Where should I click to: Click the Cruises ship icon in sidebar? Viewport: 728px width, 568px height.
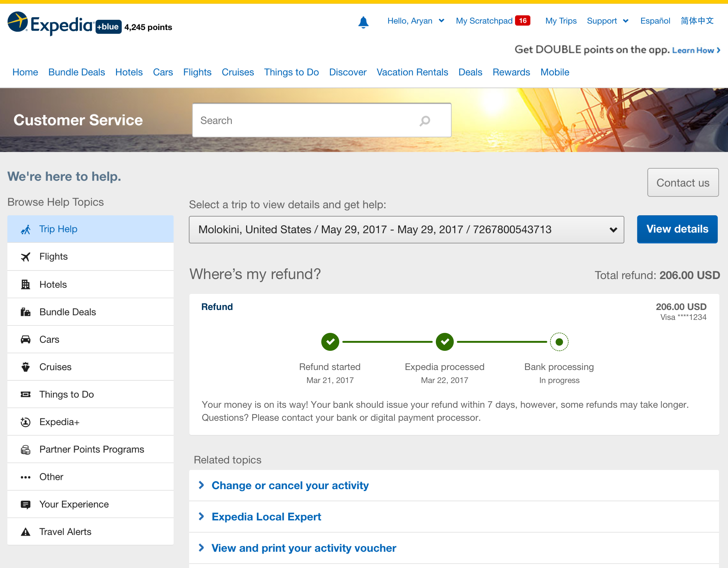pyautogui.click(x=26, y=367)
